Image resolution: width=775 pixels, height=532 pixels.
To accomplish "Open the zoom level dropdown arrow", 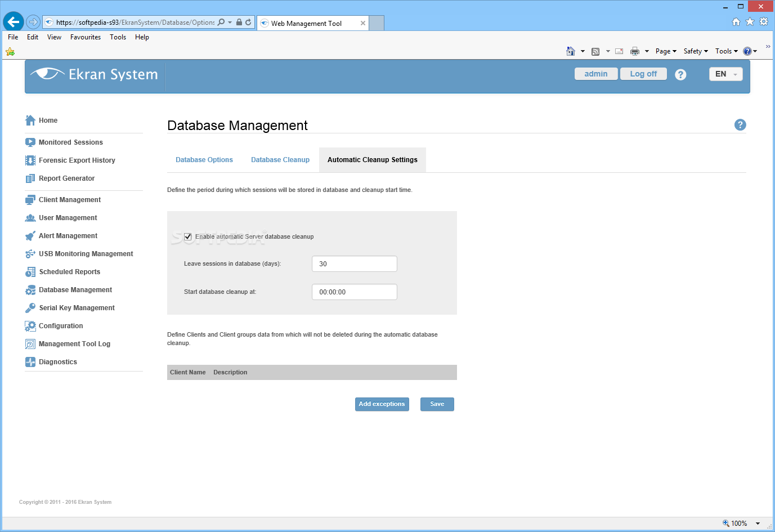I will [x=758, y=524].
